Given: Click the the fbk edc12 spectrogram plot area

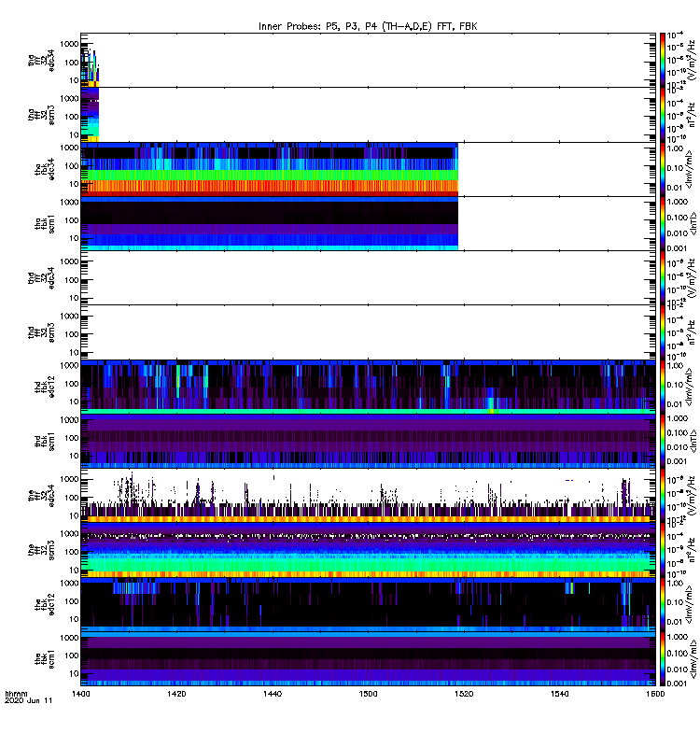Looking at the screenshot, I should click(368, 604).
